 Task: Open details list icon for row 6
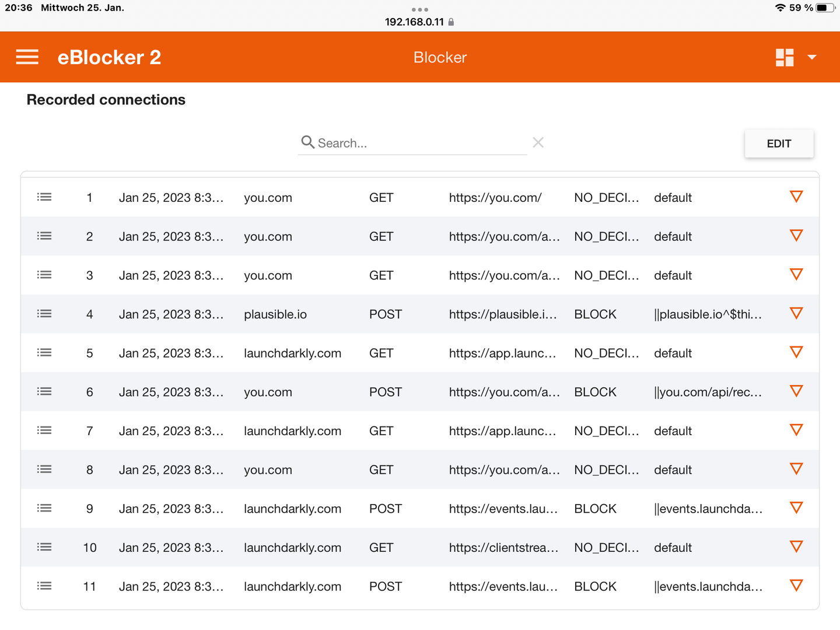[x=44, y=391]
